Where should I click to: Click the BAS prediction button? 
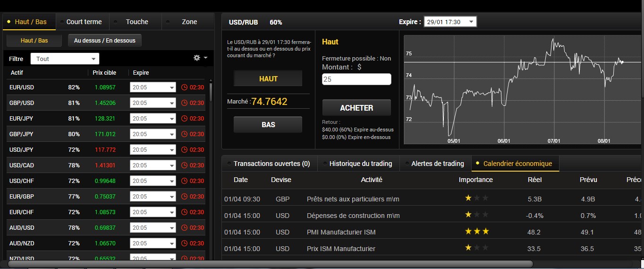pyautogui.click(x=268, y=125)
